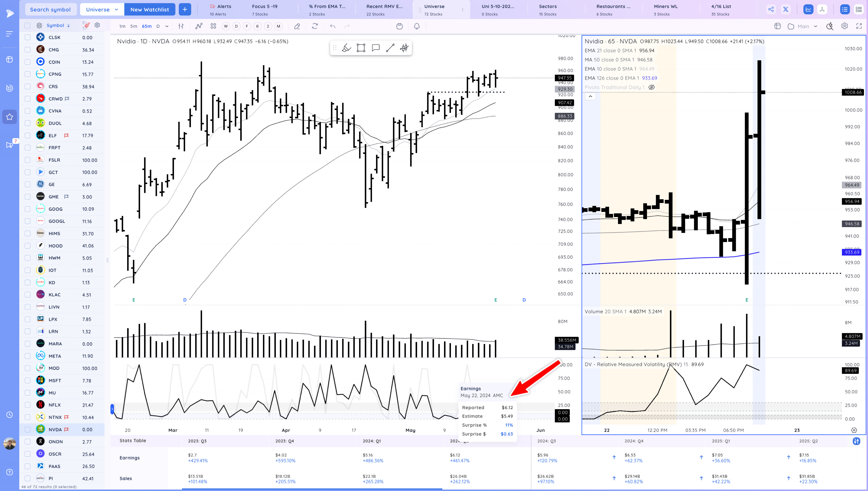Click earnings E marker on 65-minute chart

(x=747, y=300)
